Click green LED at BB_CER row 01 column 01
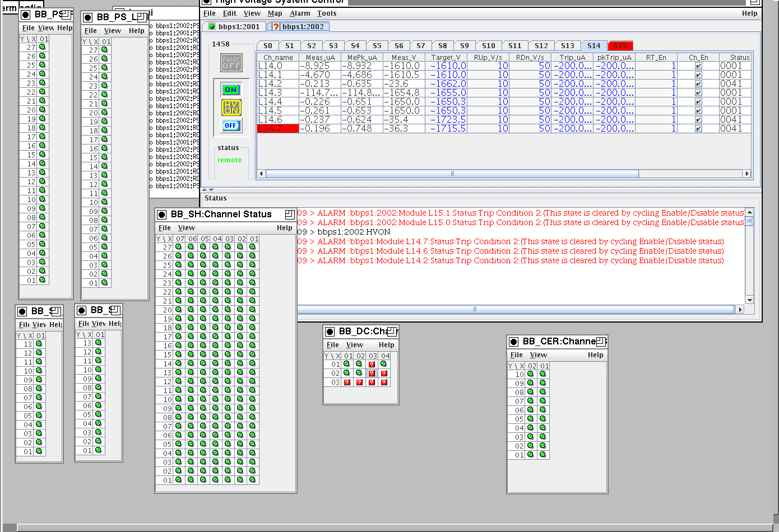 click(x=543, y=455)
